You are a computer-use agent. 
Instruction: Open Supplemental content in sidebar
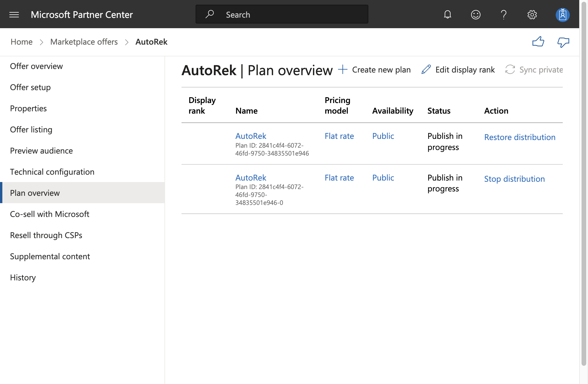[82, 257]
